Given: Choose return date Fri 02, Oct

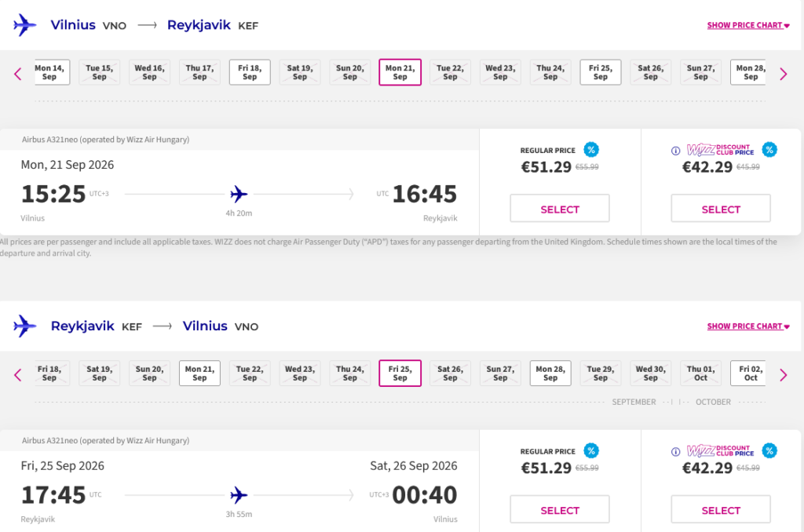Looking at the screenshot, I should coord(748,373).
